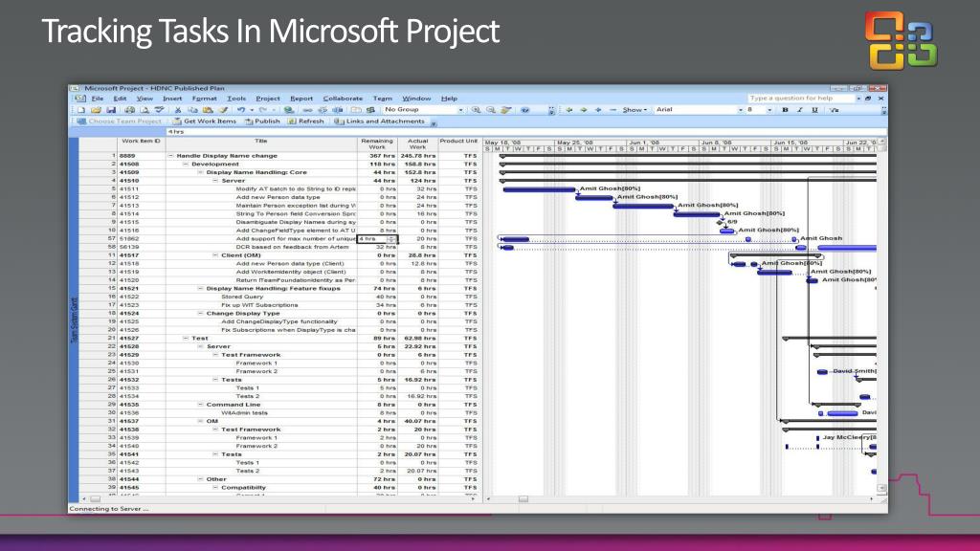
Task: Click the Work Item ID column header
Action: pyautogui.click(x=141, y=144)
